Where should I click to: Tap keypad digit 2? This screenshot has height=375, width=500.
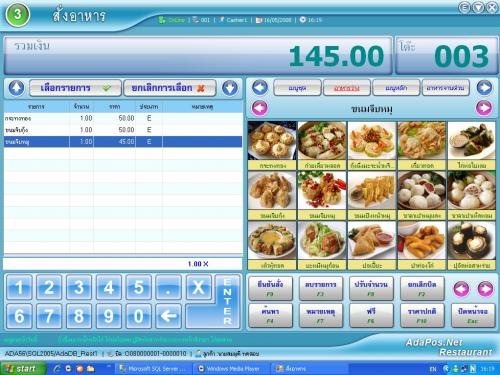point(49,287)
